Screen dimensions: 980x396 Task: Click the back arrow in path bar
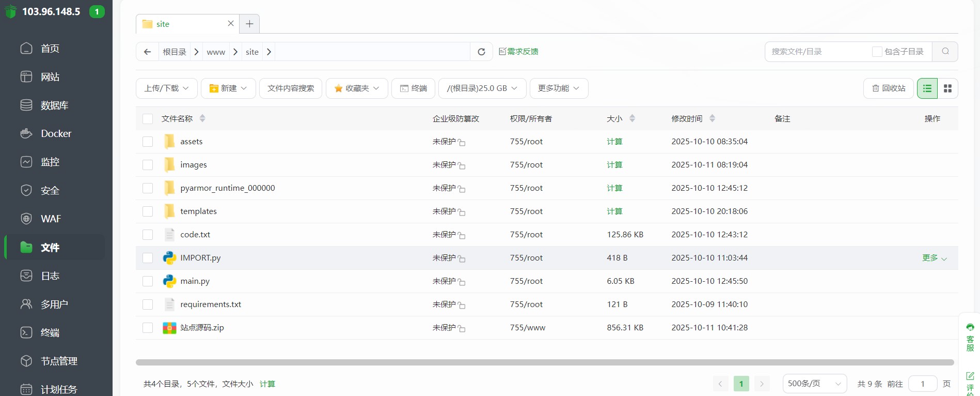(x=147, y=52)
